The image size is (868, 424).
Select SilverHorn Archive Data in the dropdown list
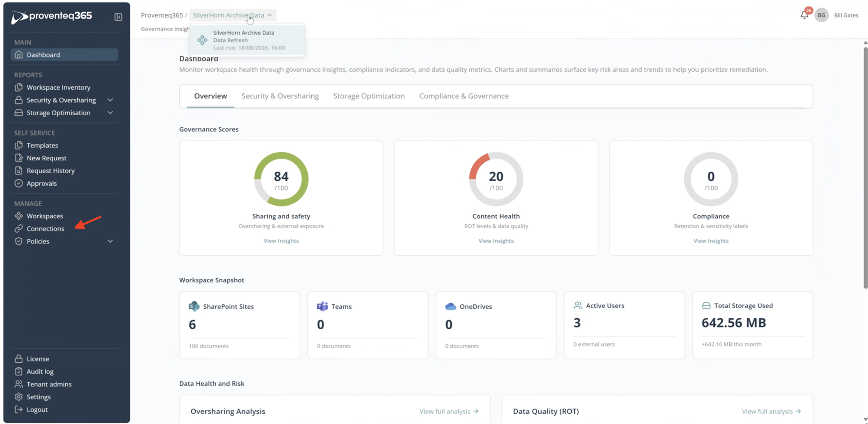click(247, 40)
